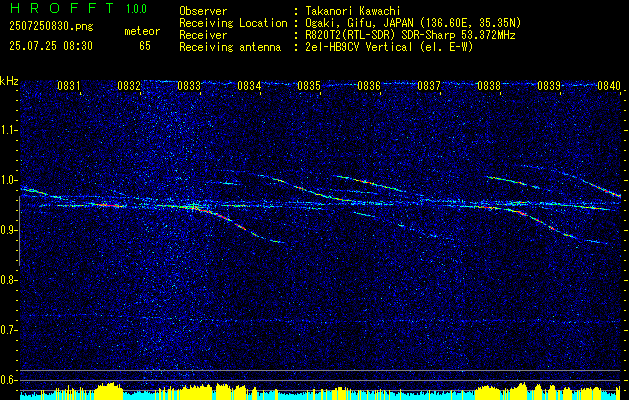Click the observer name Takanori Kawachi
The height and width of the screenshot is (400, 629).
tap(351, 11)
